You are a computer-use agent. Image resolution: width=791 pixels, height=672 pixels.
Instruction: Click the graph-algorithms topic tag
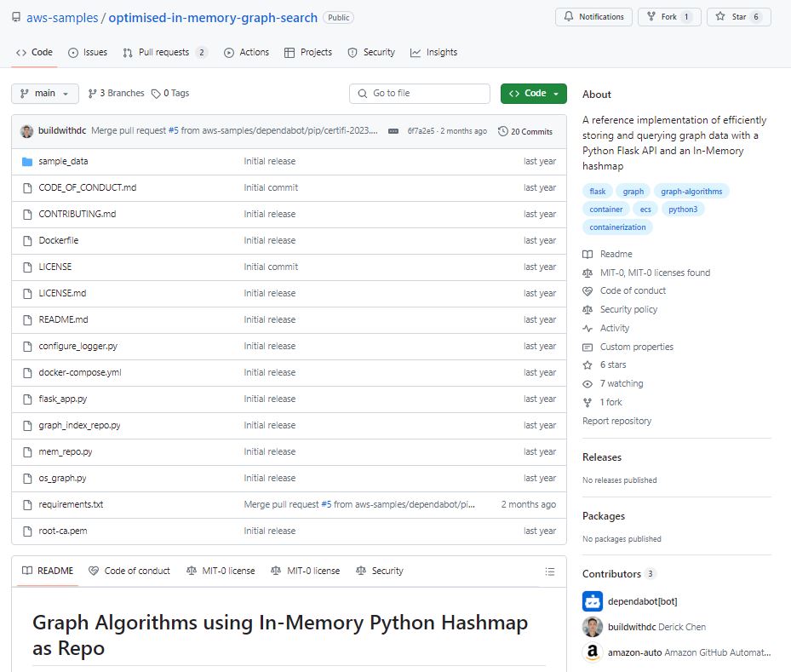[x=691, y=192]
